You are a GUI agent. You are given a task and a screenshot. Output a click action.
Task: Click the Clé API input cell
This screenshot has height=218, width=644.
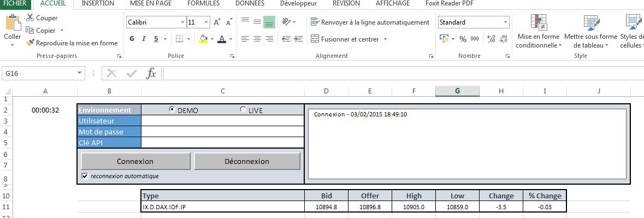(222, 143)
